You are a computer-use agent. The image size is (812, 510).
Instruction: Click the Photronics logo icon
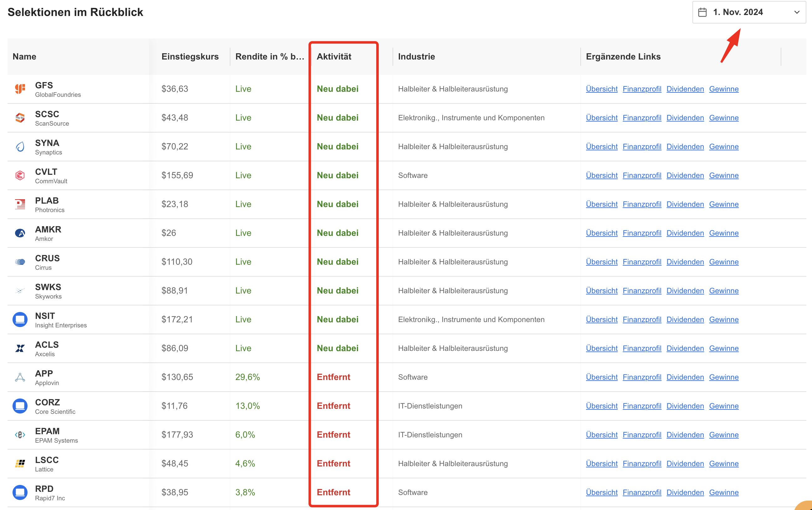pos(20,204)
